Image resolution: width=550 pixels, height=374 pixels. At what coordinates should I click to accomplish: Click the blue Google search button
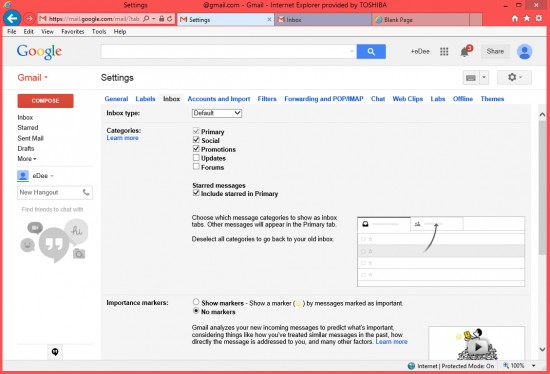tap(371, 52)
